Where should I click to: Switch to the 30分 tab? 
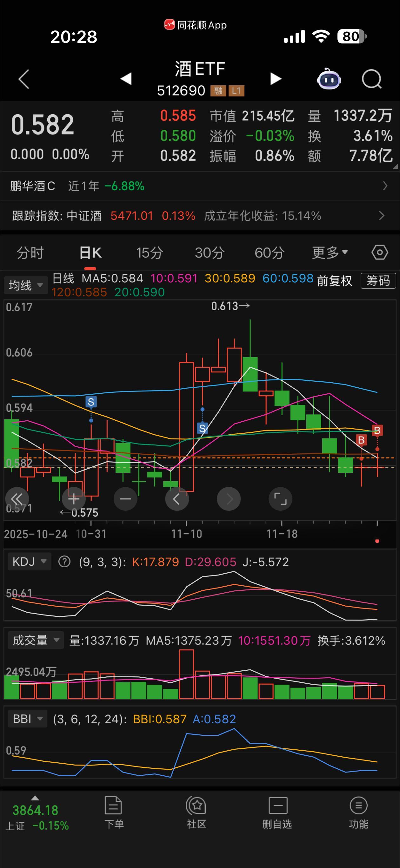click(x=210, y=253)
